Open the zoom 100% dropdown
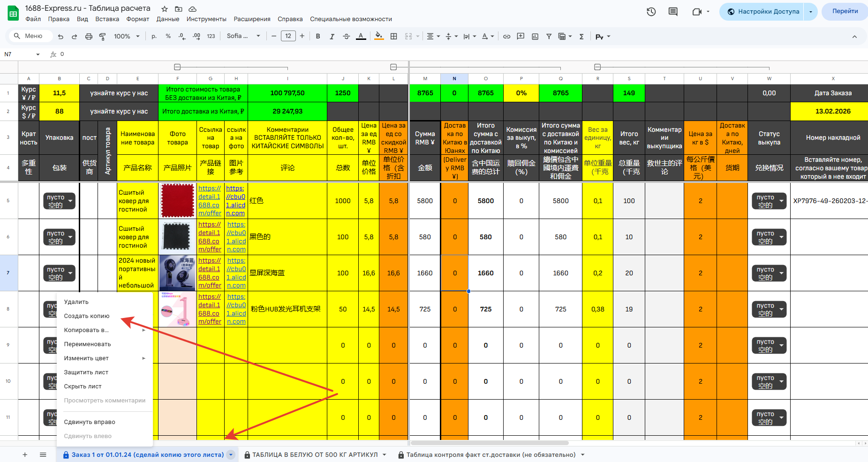The height and width of the screenshot is (462, 868). (127, 37)
